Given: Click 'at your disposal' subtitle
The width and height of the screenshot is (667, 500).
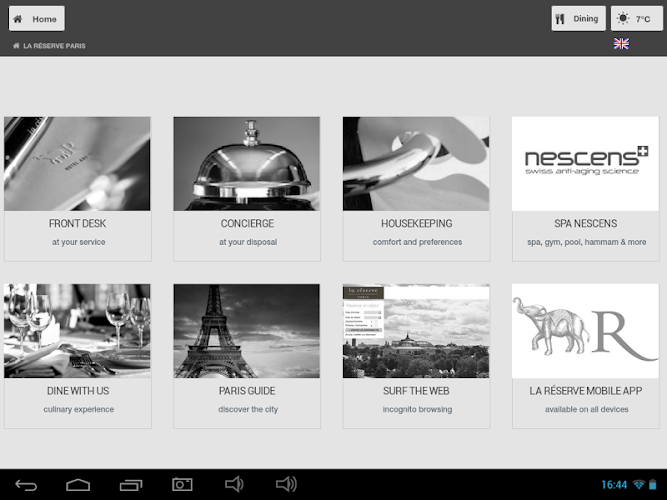Looking at the screenshot, I should click(248, 242).
